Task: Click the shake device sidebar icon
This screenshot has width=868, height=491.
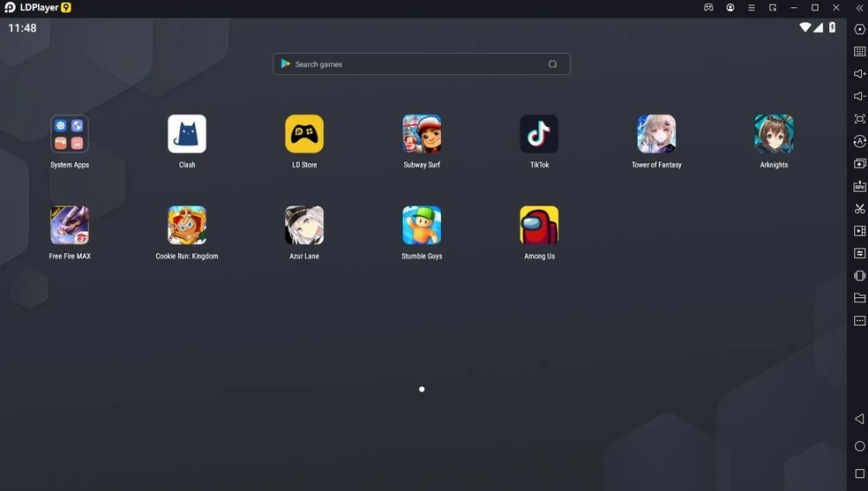Action: tap(859, 275)
